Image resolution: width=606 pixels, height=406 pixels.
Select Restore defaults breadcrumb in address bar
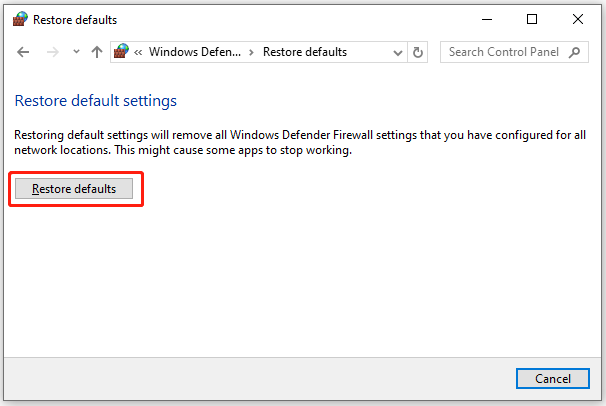click(305, 52)
